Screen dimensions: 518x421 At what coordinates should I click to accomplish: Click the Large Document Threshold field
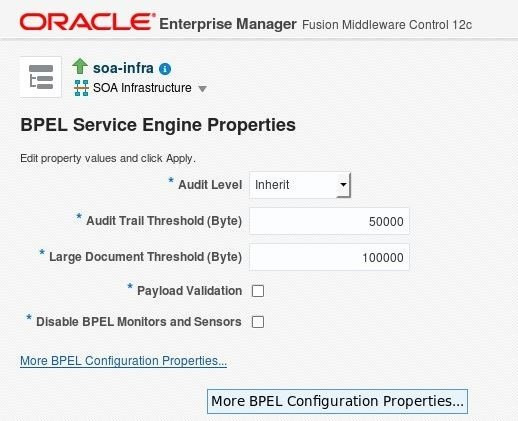tap(329, 257)
